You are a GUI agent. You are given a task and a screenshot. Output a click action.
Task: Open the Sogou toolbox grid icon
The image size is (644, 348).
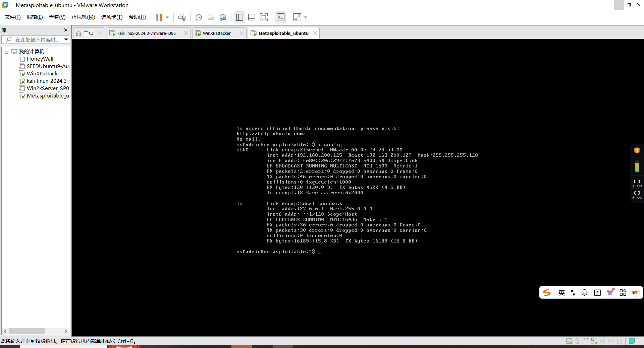tap(623, 293)
